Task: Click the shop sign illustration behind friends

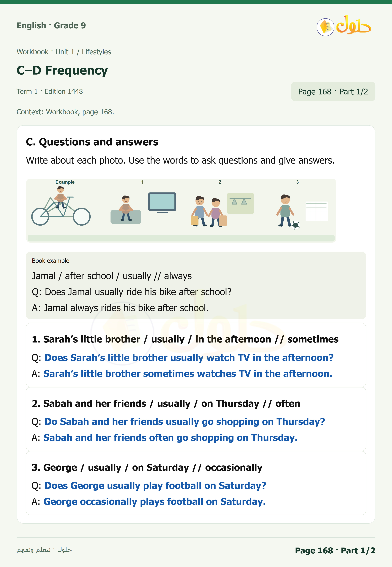Action: coord(240,203)
